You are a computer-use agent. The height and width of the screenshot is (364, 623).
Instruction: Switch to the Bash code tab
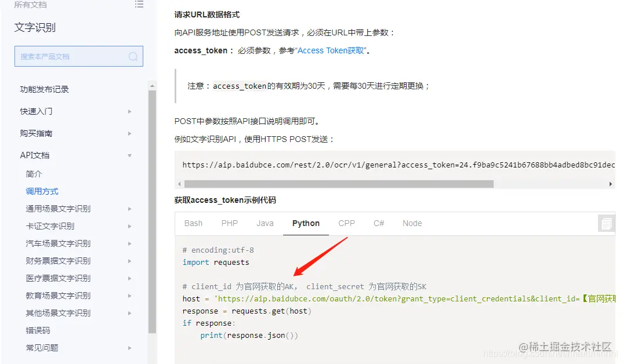point(194,224)
